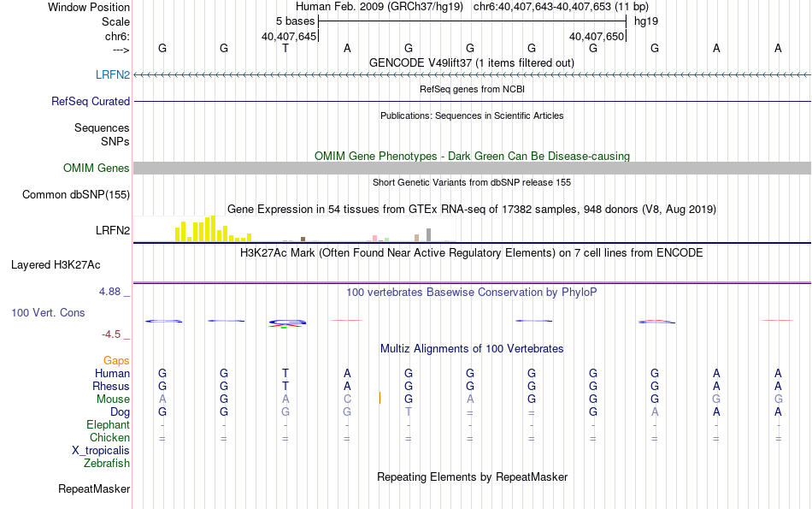Screen dimensions: 812x509
Task: Click the tallest yellow GTEx expression bar
Action: [x=213, y=228]
